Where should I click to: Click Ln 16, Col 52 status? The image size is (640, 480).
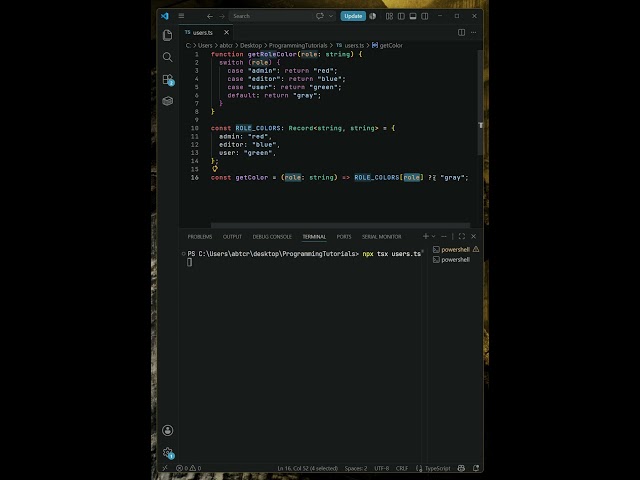pos(307,468)
